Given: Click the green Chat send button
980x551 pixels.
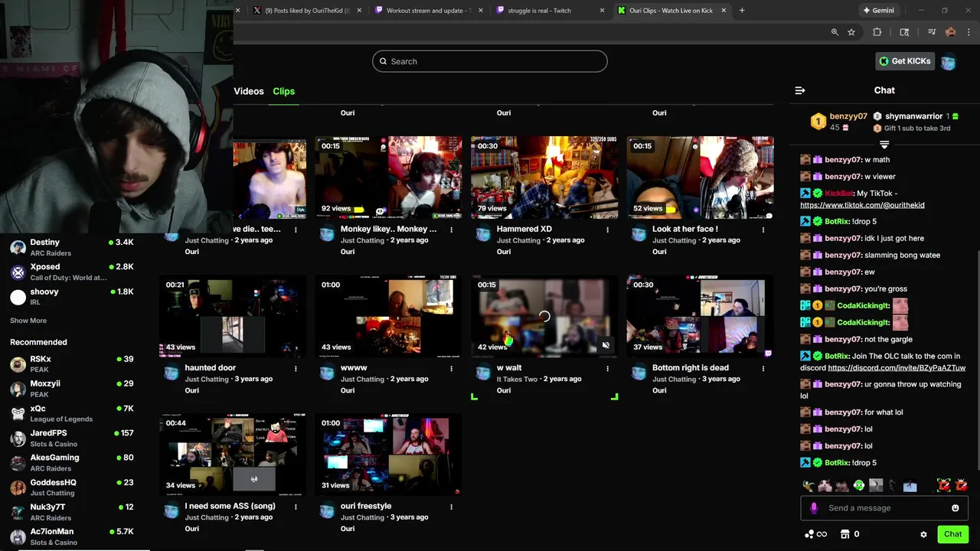Looking at the screenshot, I should click(952, 534).
